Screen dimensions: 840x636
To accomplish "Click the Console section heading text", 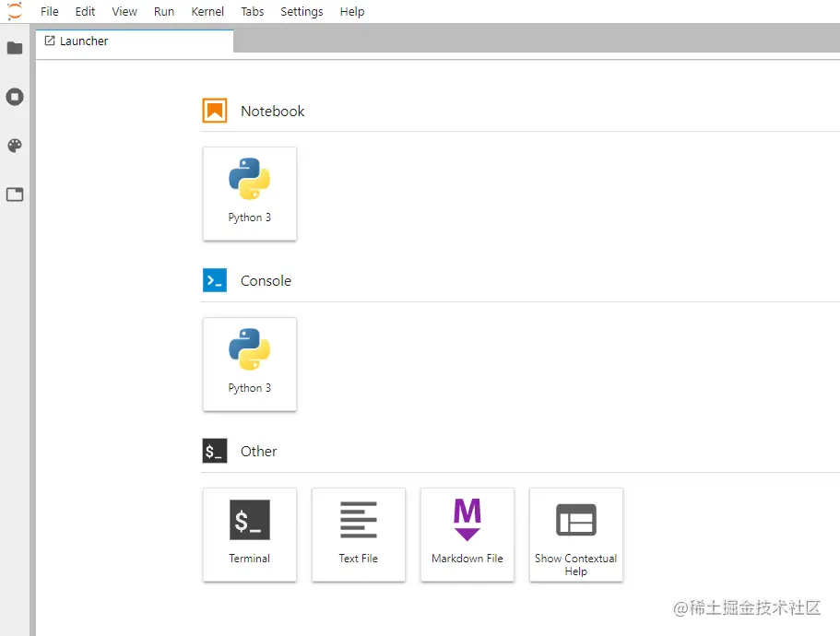I will point(266,280).
